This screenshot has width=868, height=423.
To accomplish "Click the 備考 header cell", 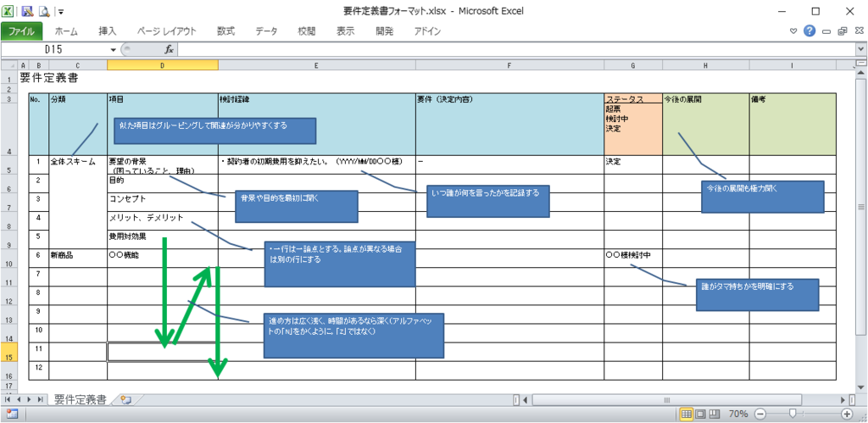I will pyautogui.click(x=793, y=124).
